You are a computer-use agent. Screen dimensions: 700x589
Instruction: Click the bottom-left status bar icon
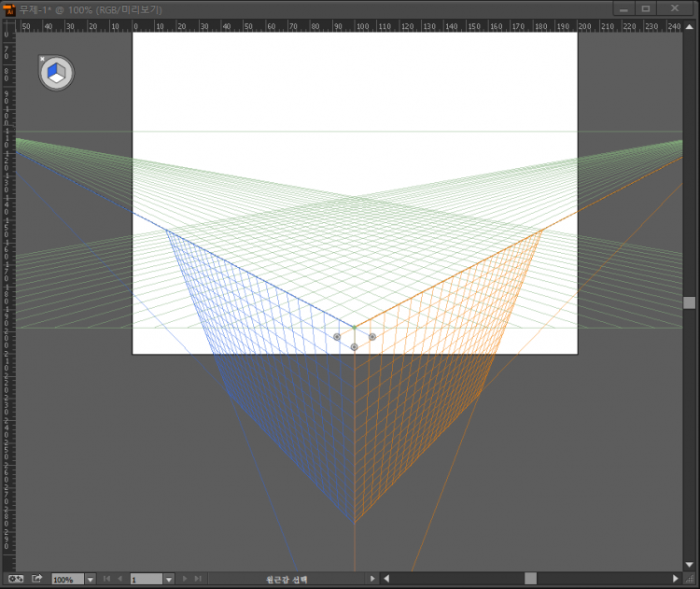(15, 579)
